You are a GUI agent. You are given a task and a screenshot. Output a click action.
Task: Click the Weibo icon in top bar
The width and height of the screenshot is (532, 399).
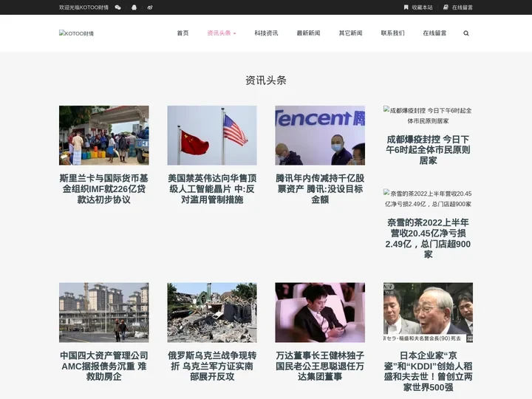click(x=149, y=7)
